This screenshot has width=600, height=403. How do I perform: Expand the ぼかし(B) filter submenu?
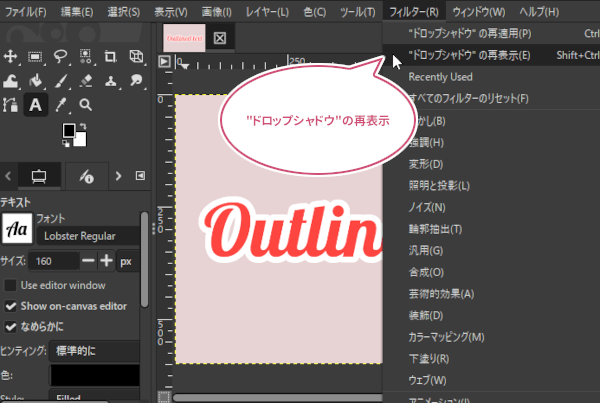[x=428, y=121]
